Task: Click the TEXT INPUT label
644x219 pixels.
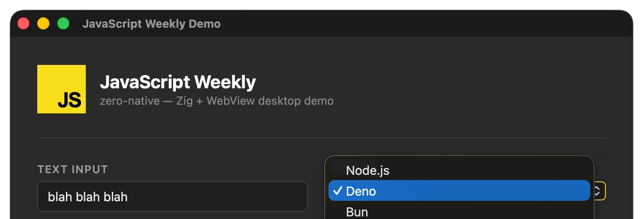Action: click(73, 169)
